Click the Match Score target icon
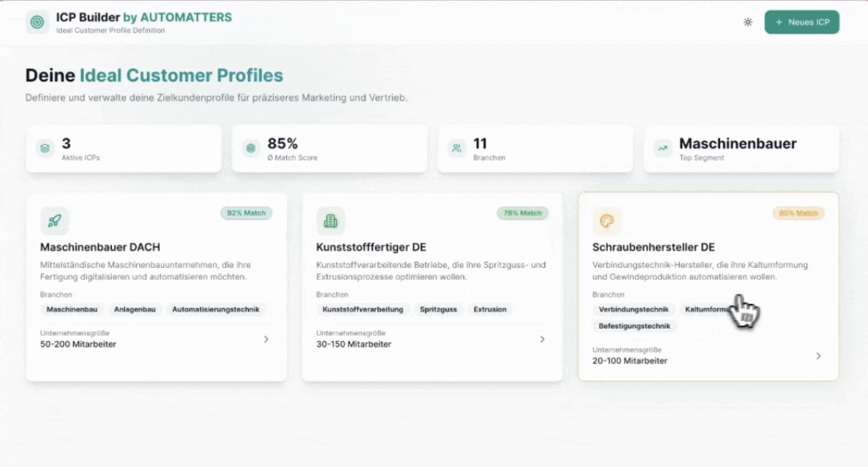 (251, 148)
